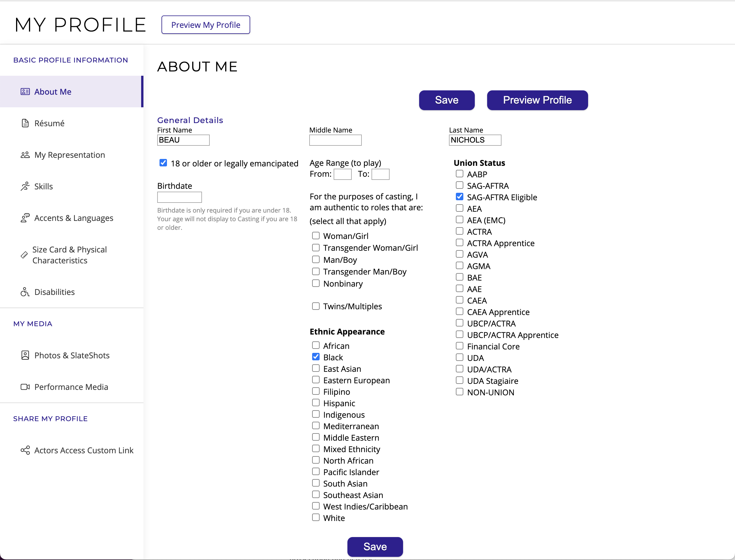
Task: Uncheck the 18 or older checkbox
Action: (x=163, y=163)
